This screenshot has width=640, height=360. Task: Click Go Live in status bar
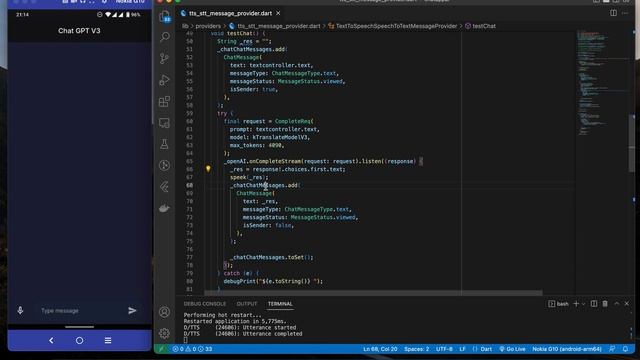point(512,349)
